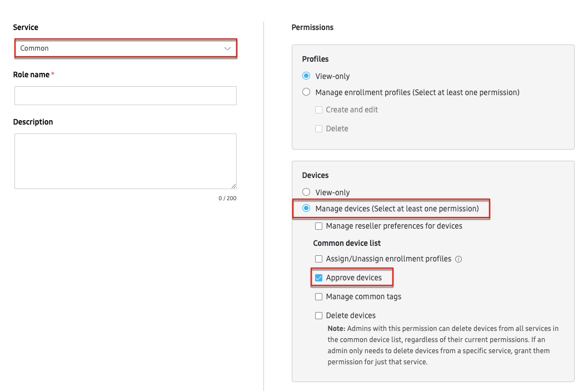Screen dimensions: 588x391
Task: Uncheck the Approve devices permission
Action: (x=318, y=278)
